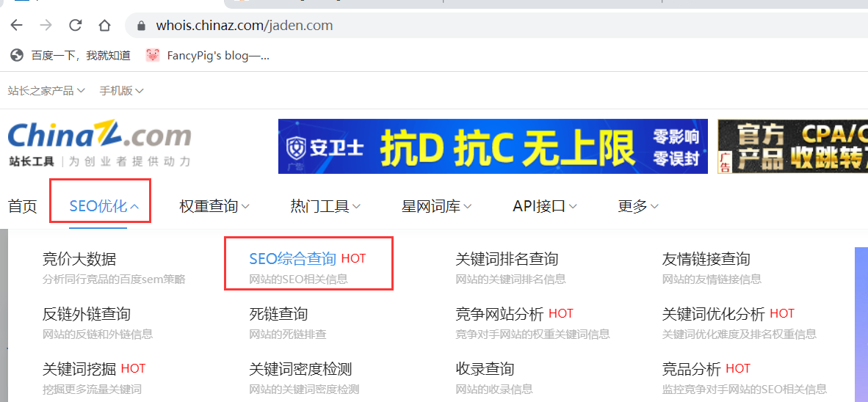This screenshot has height=402, width=868.
Task: Click the browser forward arrow
Action: pyautogui.click(x=46, y=26)
